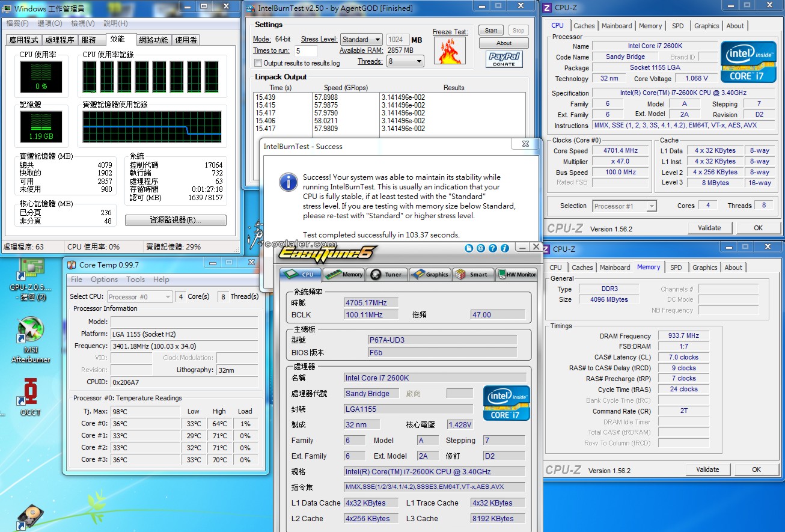Click OK in the CPU-Z Timings window
Viewport: 785px width, 532px height.
click(756, 469)
